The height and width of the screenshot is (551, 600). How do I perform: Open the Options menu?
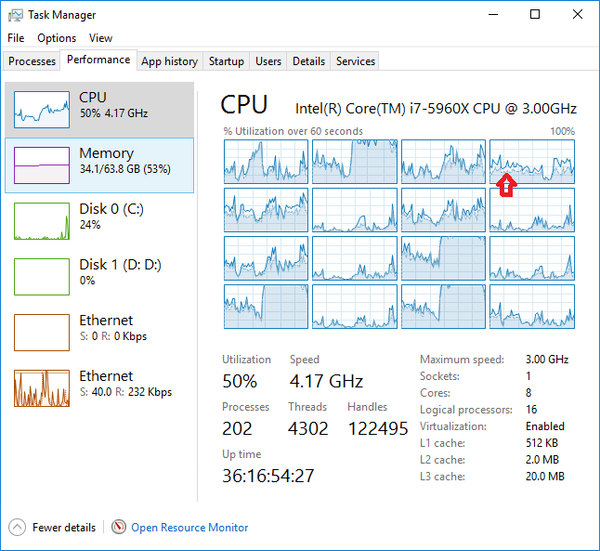click(x=56, y=38)
